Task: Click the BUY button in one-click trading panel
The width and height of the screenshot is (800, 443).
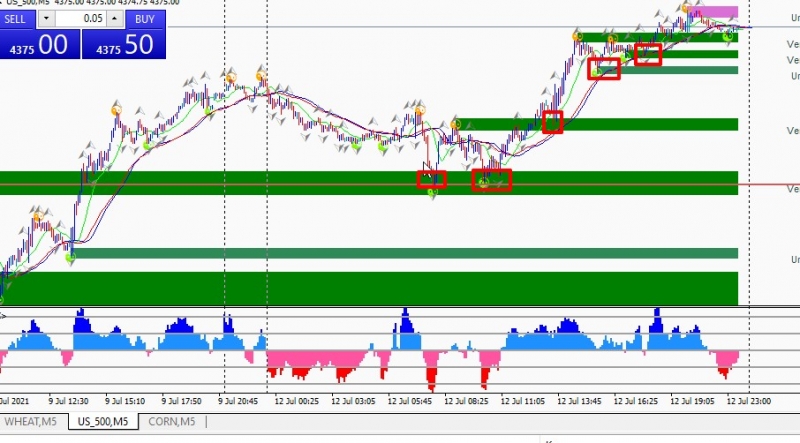Action: point(145,19)
